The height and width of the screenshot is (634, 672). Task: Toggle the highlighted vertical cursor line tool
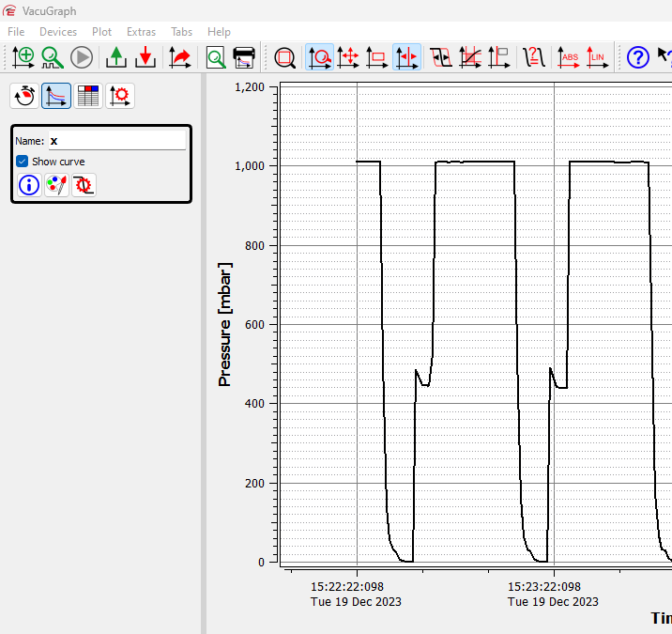[x=406, y=57]
